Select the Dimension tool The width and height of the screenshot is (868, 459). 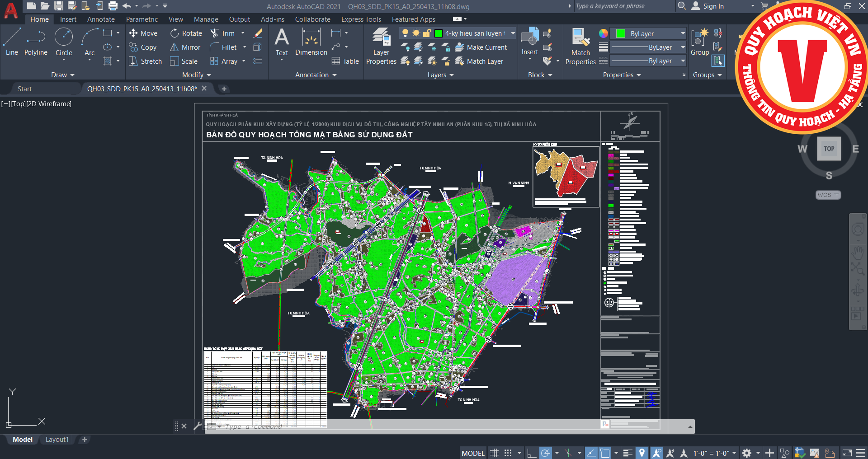[x=311, y=42]
